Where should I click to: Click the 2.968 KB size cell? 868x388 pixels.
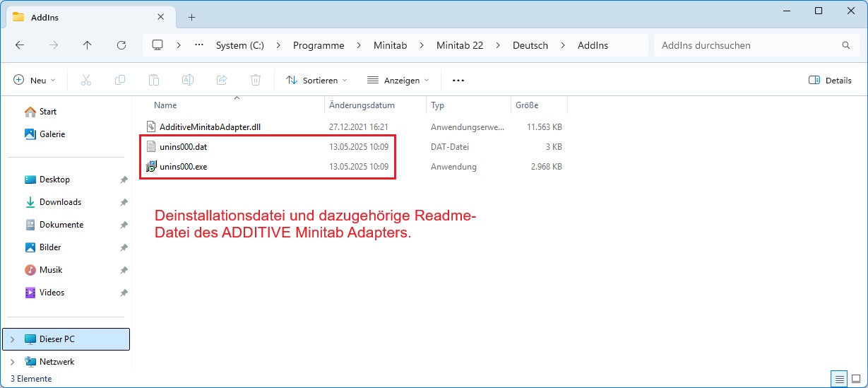[x=545, y=167]
